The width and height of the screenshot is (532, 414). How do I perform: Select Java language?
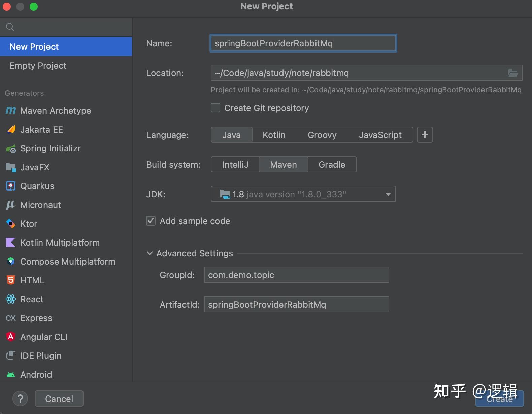[x=232, y=135]
